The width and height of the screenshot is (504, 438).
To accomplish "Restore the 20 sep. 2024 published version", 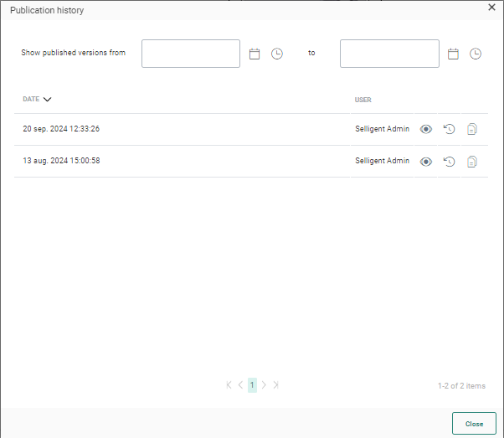I will point(449,129).
